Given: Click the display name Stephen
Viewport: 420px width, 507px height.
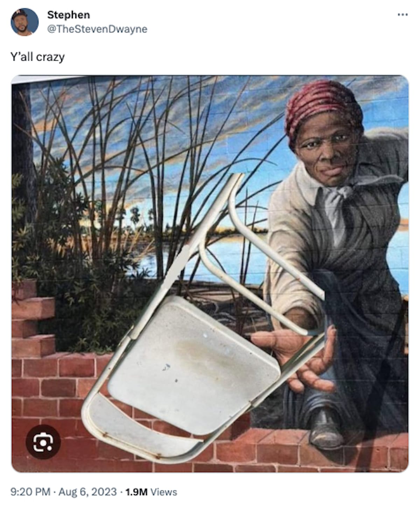Looking at the screenshot, I should coord(68,15).
